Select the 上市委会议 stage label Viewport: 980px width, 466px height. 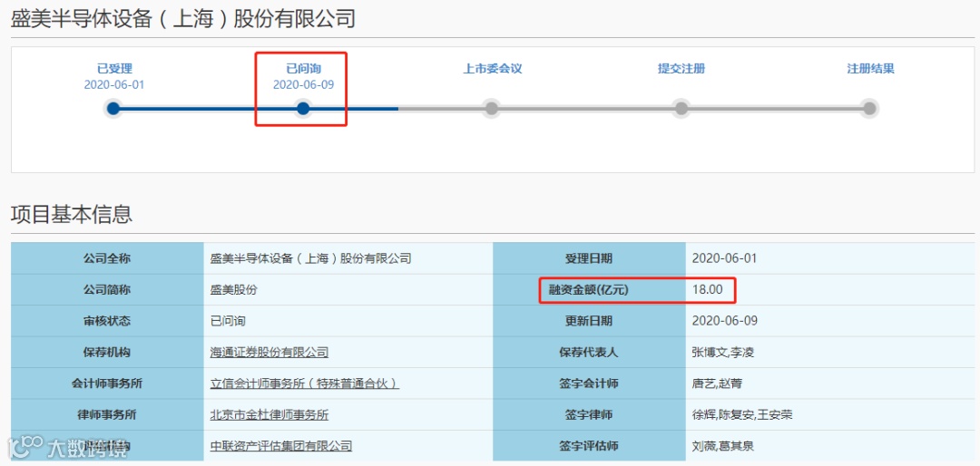click(x=493, y=69)
